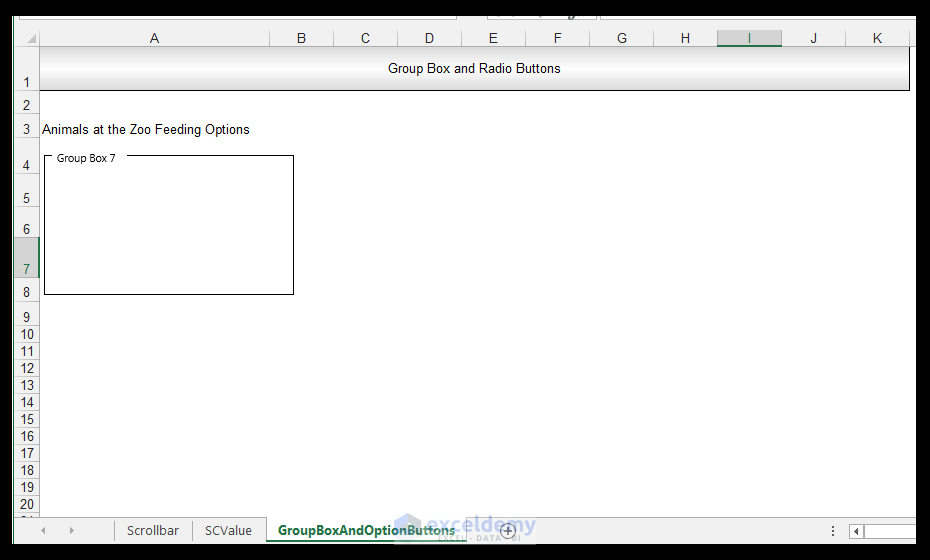Select row 5 header
This screenshot has width=930, height=560.
point(26,190)
